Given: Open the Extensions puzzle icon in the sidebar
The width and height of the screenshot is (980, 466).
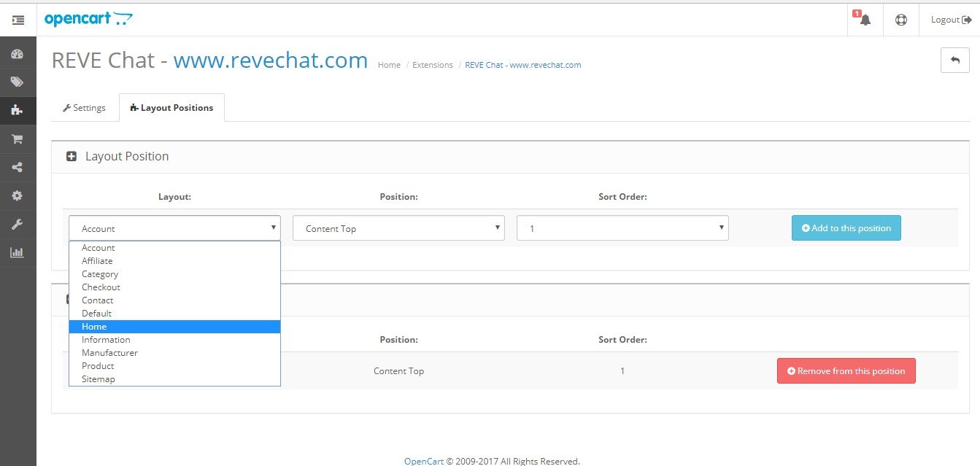Looking at the screenshot, I should click(18, 111).
